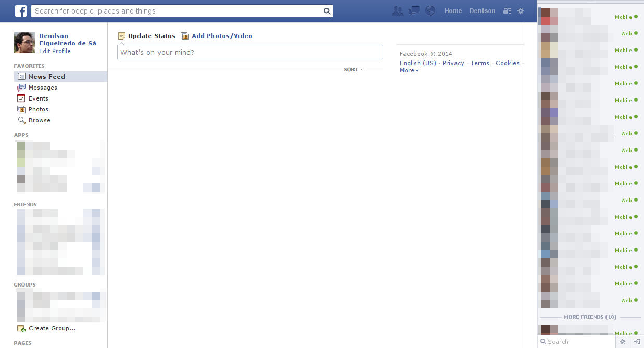Open Messages in favorites
The width and height of the screenshot is (644, 348).
[43, 88]
